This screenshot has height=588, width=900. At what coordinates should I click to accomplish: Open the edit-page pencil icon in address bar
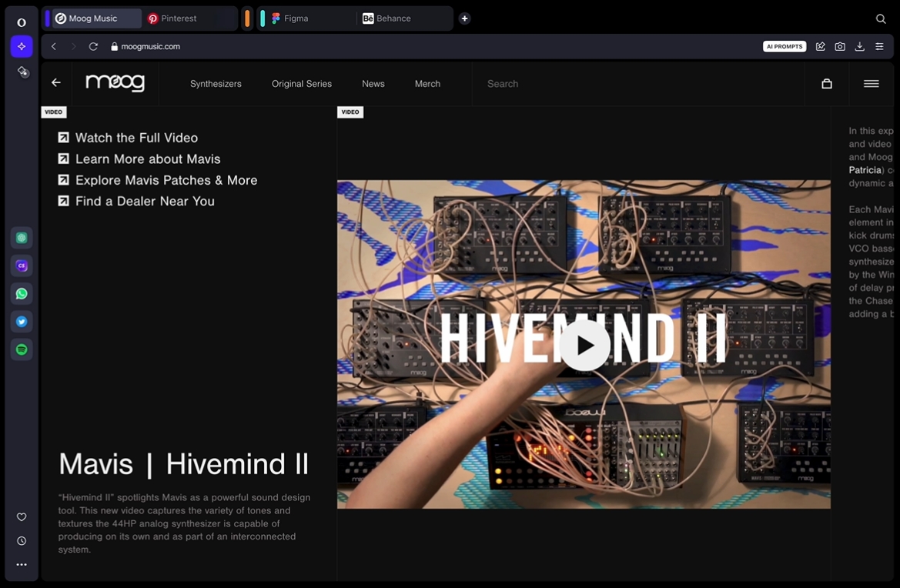(x=820, y=46)
